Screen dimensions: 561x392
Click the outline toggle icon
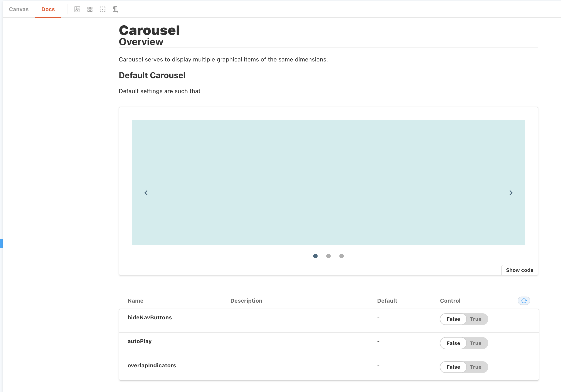point(103,9)
